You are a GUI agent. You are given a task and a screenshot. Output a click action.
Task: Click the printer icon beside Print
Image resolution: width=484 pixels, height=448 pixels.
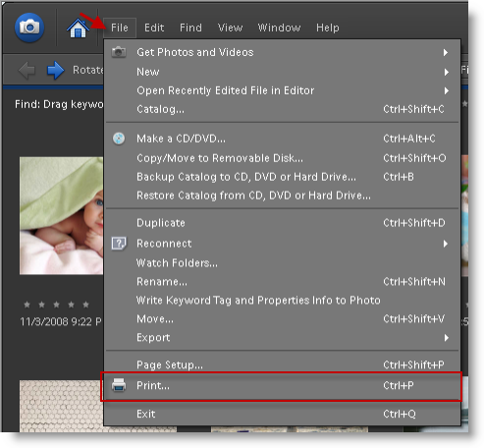coord(119,385)
